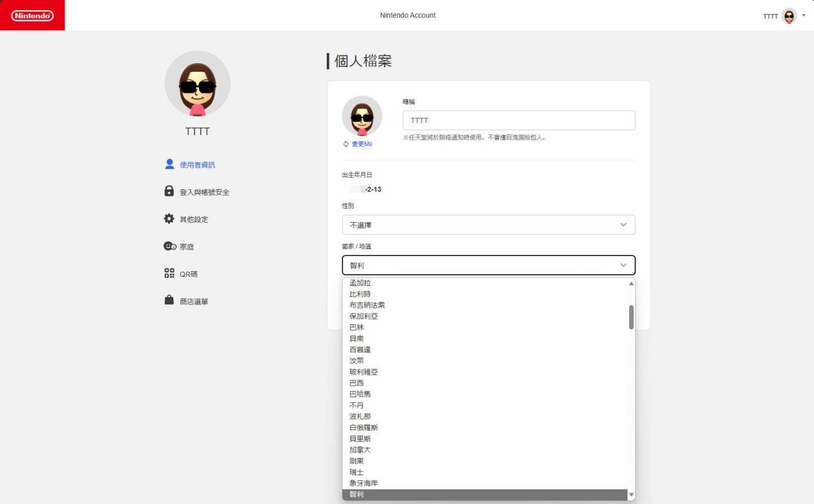Click the user info person icon
The image size is (814, 504).
tap(169, 164)
